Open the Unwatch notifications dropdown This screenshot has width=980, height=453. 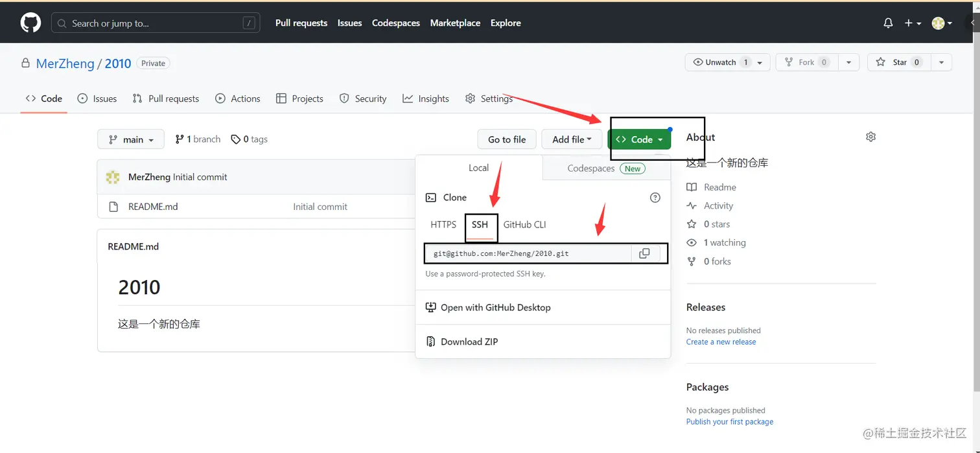point(727,62)
